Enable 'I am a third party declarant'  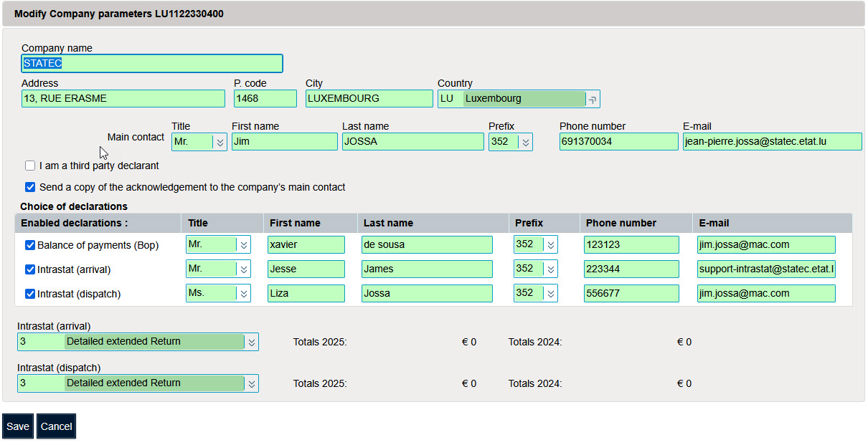[x=30, y=166]
